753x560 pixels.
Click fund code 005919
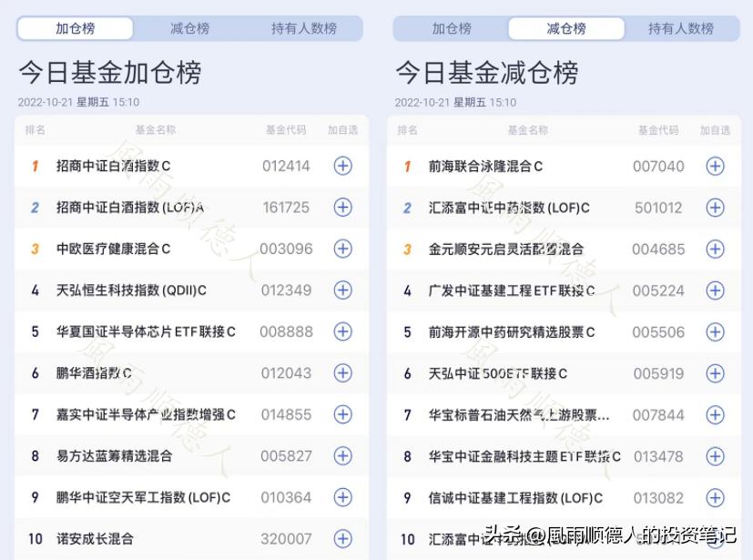658,373
